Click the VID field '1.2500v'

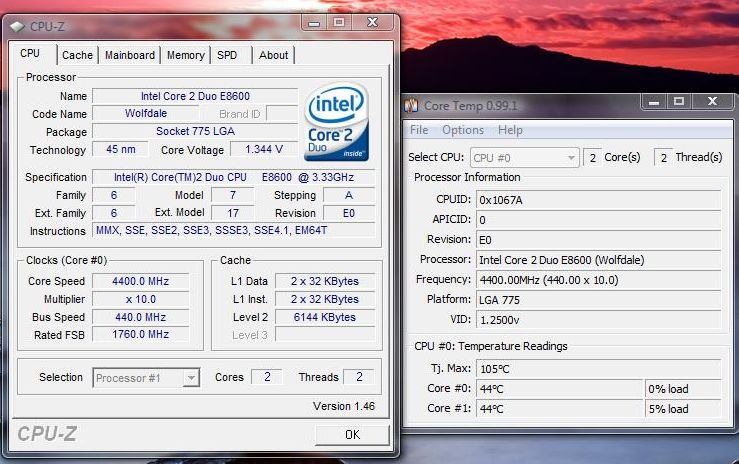(x=599, y=320)
